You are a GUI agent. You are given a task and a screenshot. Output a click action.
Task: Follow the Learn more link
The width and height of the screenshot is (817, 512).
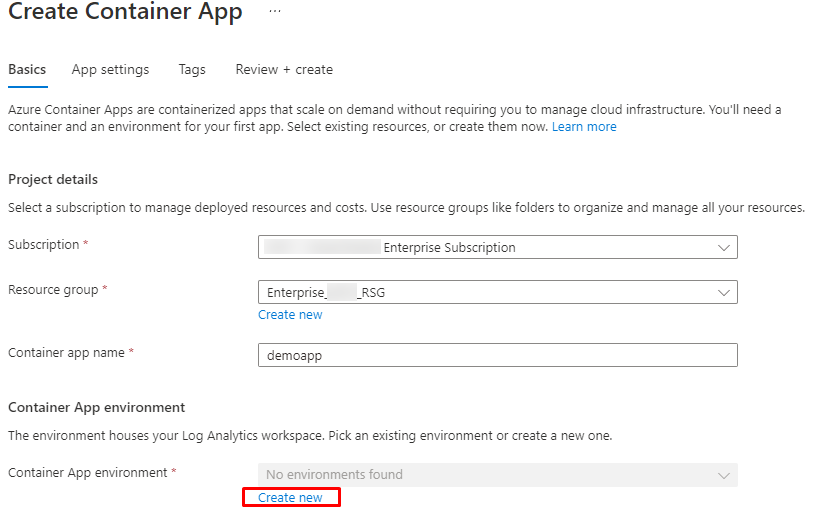coord(584,127)
